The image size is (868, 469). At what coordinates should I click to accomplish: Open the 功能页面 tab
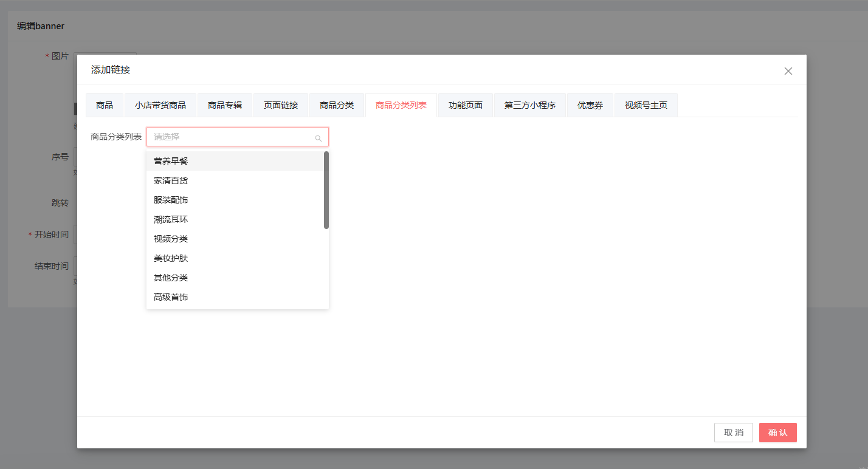[466, 105]
